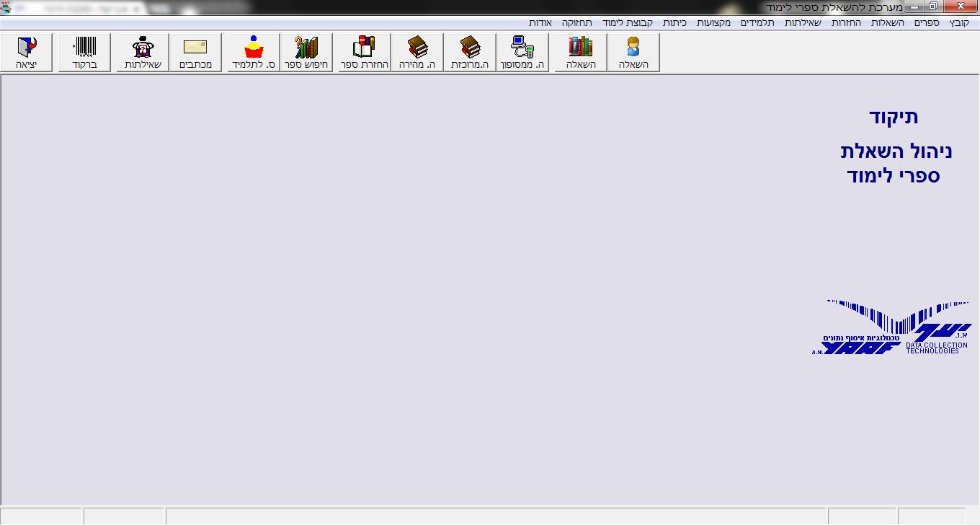Open ה. ממסופון handheld terminal tool
The image size is (980, 525).
coord(522,53)
